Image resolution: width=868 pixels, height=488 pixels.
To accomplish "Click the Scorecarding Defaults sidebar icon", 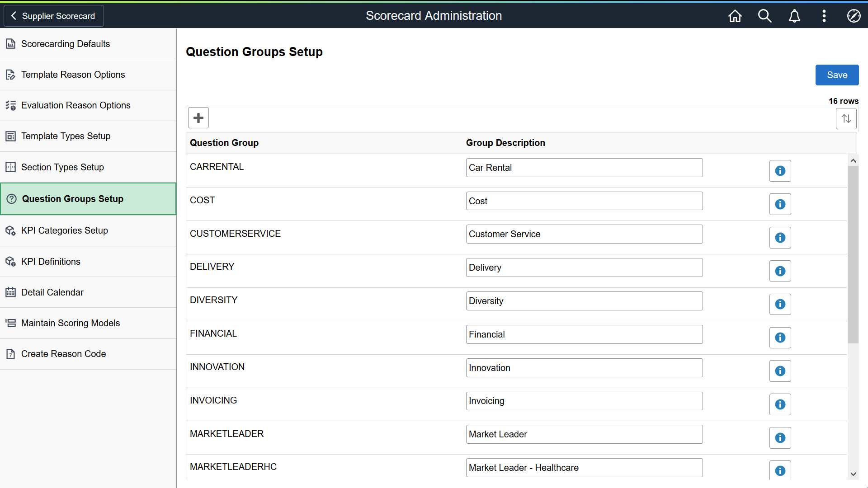I will point(11,43).
